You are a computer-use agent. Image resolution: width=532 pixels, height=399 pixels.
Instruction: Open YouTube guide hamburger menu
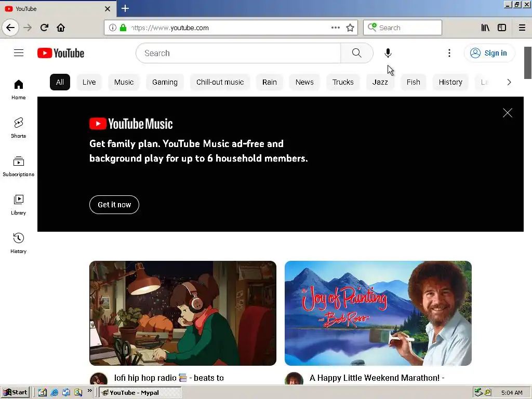(x=19, y=53)
